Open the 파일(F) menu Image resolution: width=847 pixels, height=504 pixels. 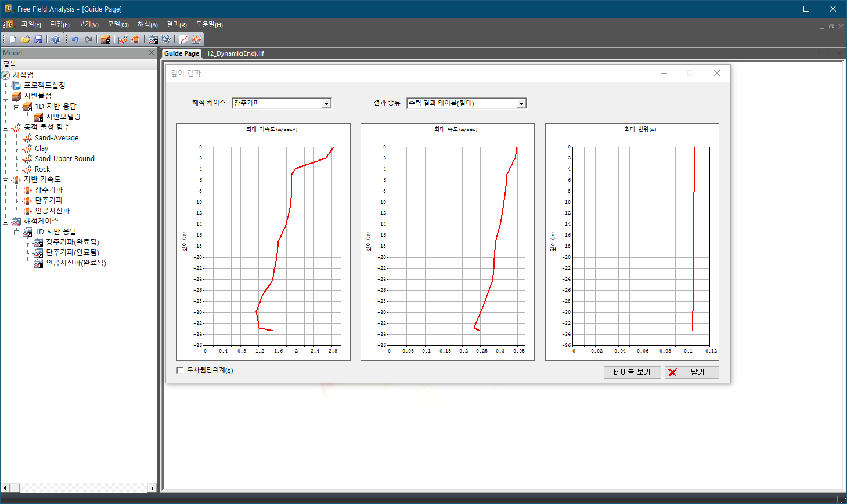[x=31, y=24]
